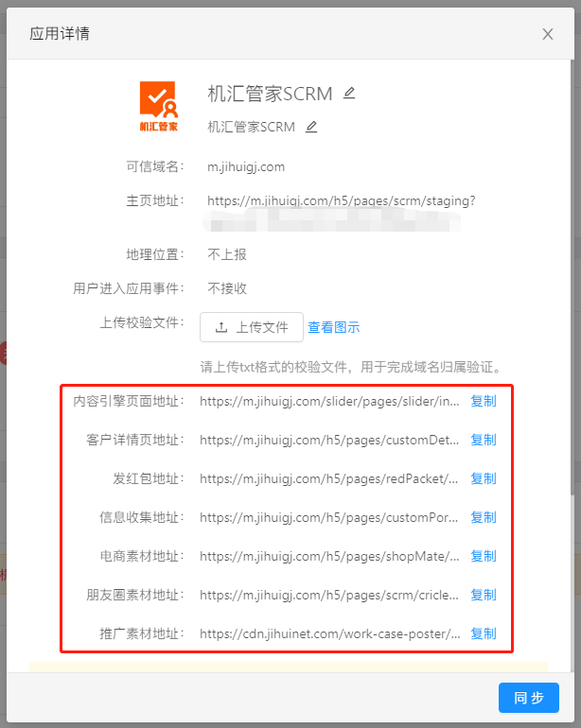Image resolution: width=581 pixels, height=728 pixels.
Task: Click the customPor URL text
Action: (x=329, y=518)
